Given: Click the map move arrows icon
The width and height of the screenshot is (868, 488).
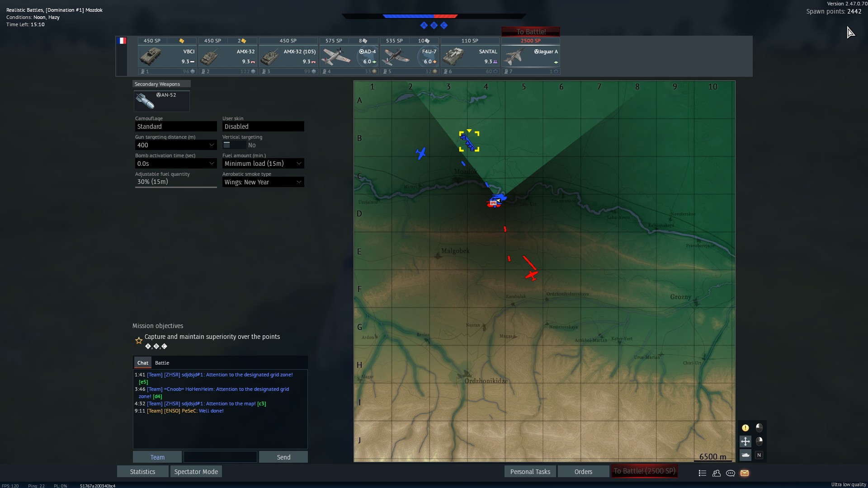Looking at the screenshot, I should 745,441.
